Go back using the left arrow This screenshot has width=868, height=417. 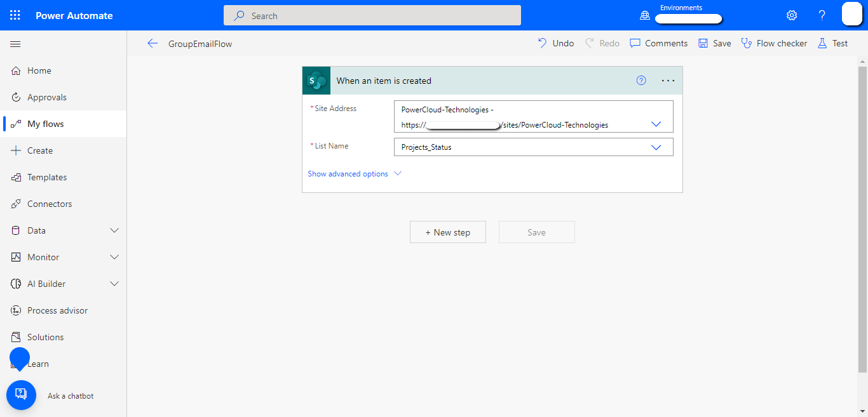153,43
